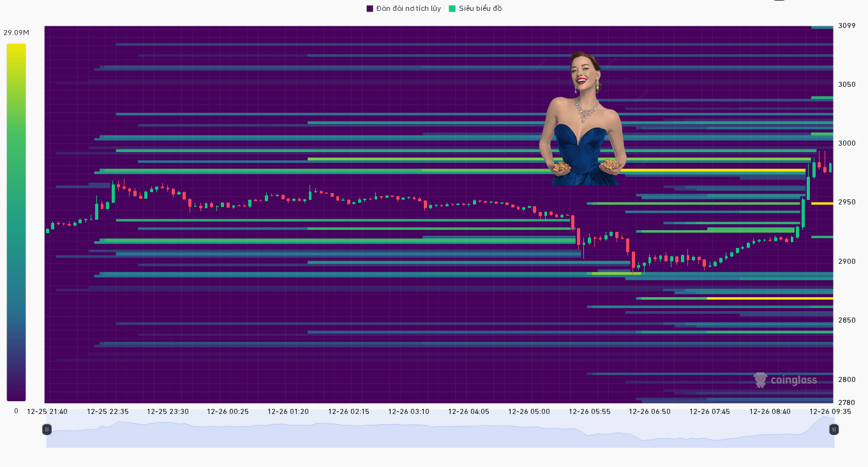Click the left handle of the time range slider

point(47,429)
